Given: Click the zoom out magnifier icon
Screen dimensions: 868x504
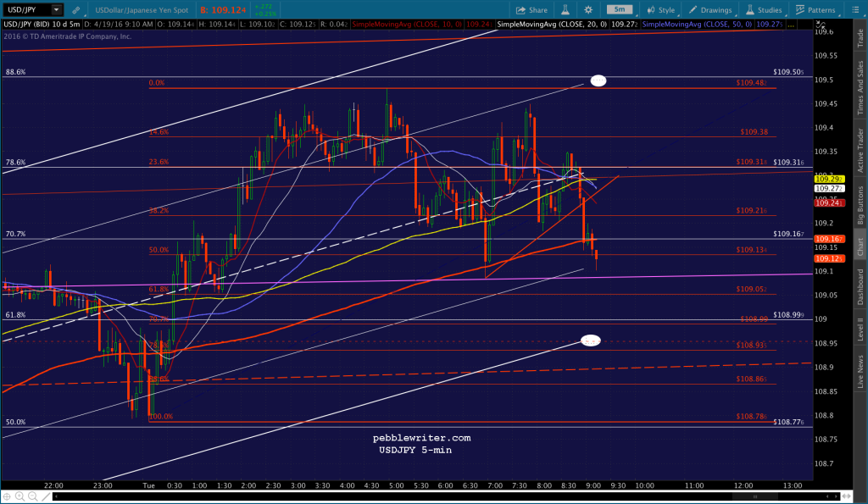Looking at the screenshot, I should 32,497.
